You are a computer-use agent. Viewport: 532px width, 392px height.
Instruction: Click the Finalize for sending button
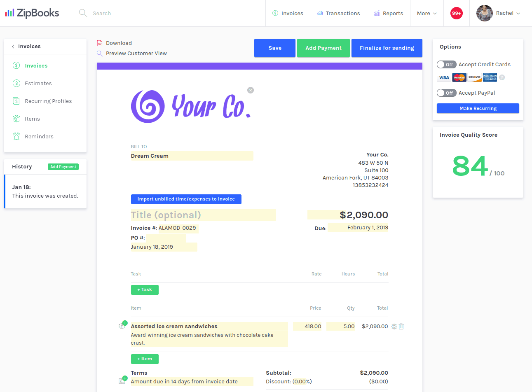[387, 48]
